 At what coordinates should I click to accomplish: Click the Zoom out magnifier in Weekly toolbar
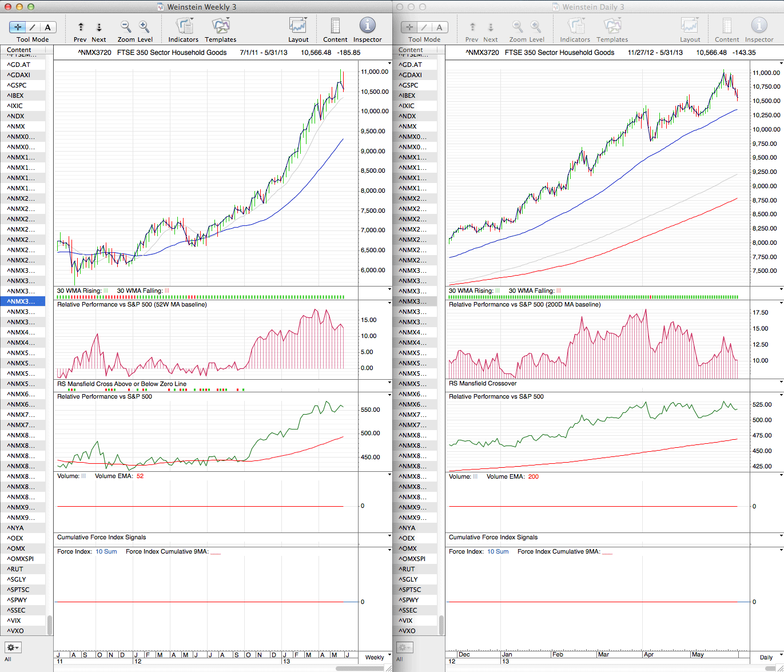tap(126, 26)
